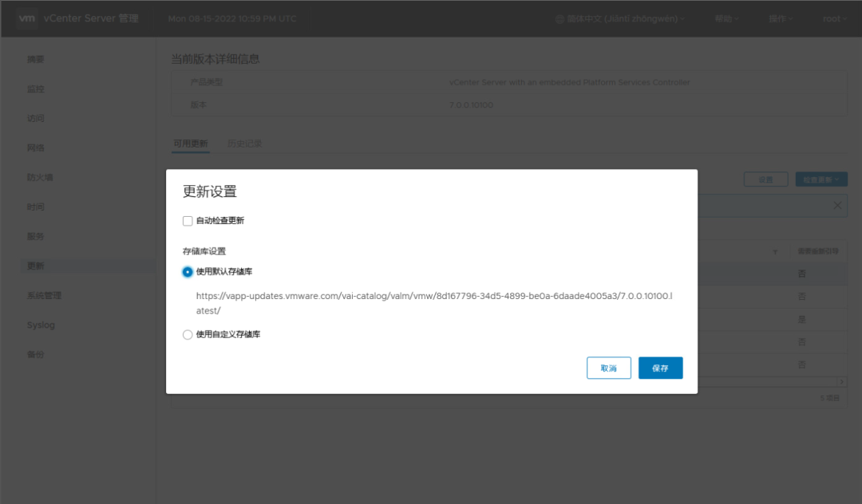Screen dimensions: 862x504
Task: Click the default repository URL text
Action: 433,303
